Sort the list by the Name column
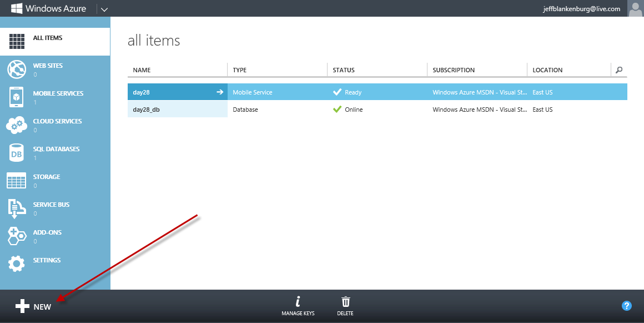This screenshot has width=644, height=323. pos(142,70)
